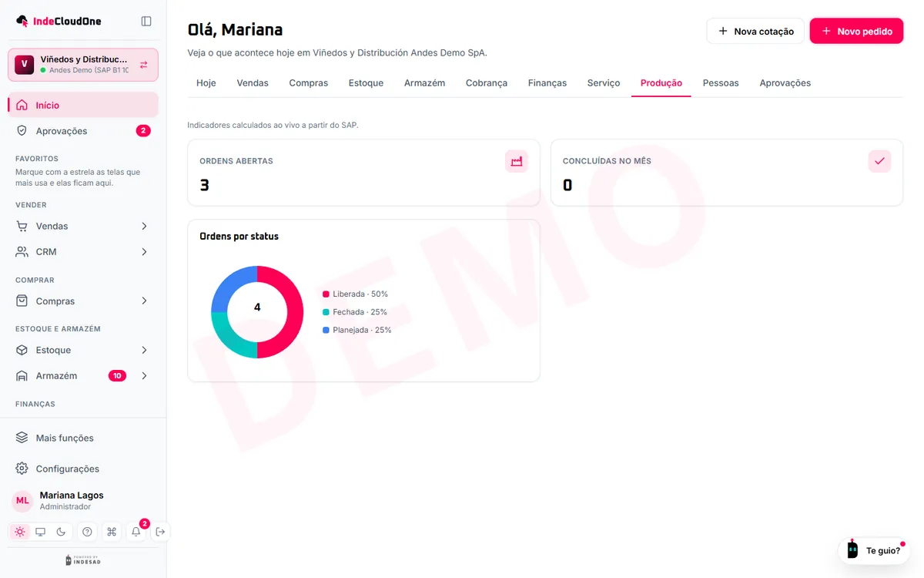
Task: Open Configurações in sidebar
Action: [x=83, y=469]
